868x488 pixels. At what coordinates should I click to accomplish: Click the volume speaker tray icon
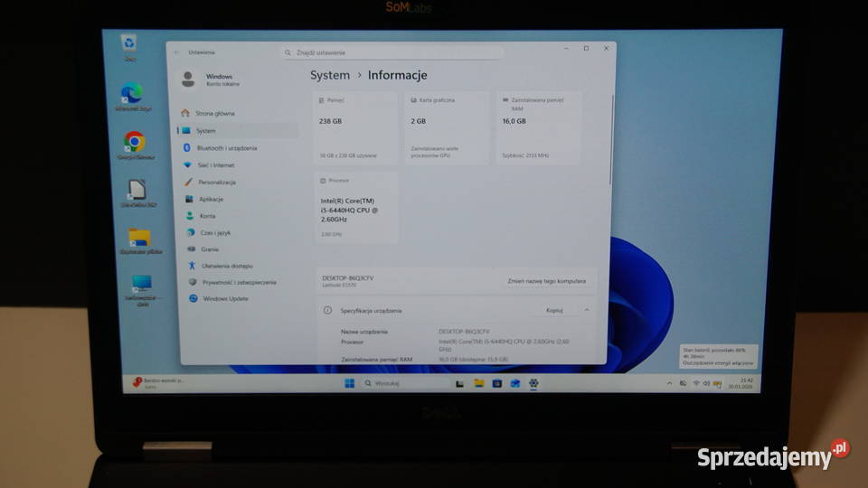click(706, 383)
